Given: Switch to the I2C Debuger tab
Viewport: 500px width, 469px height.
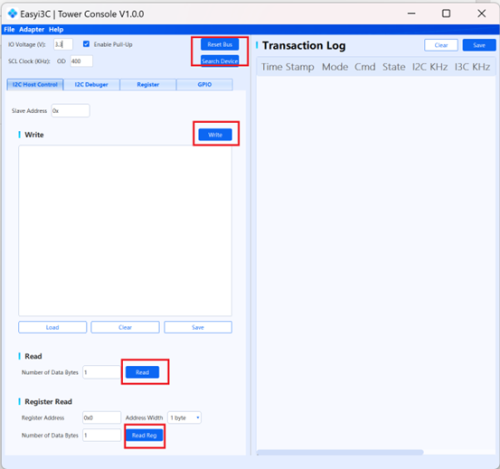Looking at the screenshot, I should [91, 85].
